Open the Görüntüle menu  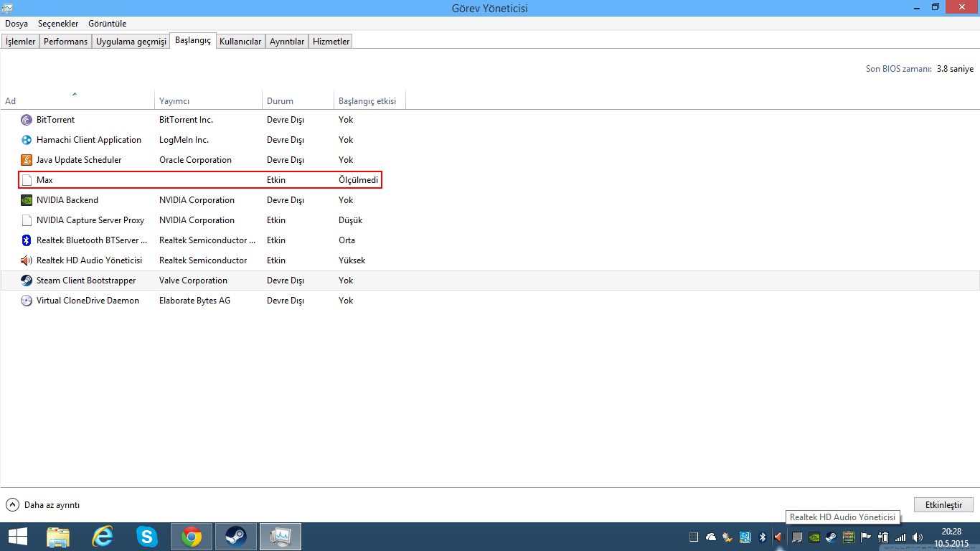point(108,24)
